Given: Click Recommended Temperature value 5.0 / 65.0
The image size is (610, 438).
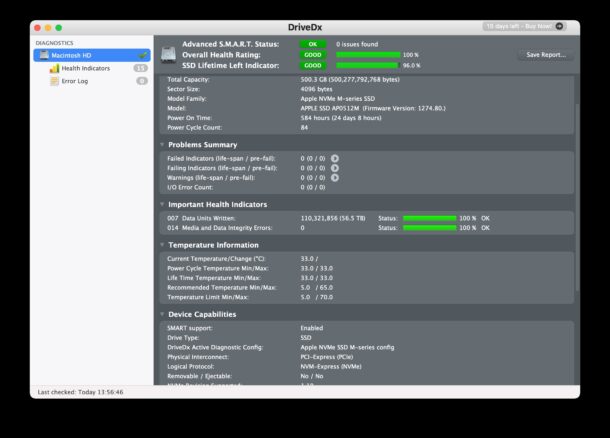Looking at the screenshot, I should point(317,287).
